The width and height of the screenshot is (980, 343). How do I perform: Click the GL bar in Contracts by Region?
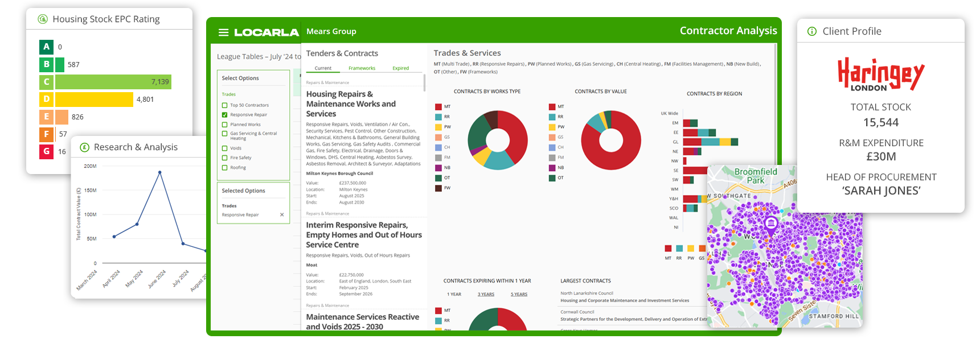711,142
